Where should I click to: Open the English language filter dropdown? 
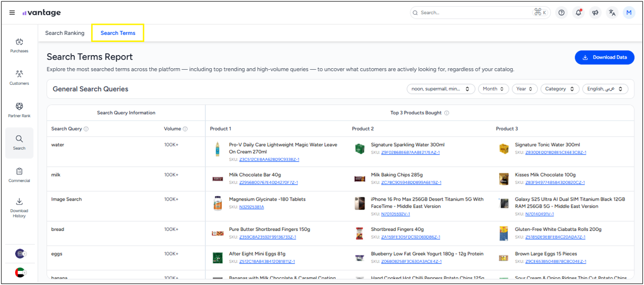[605, 89]
